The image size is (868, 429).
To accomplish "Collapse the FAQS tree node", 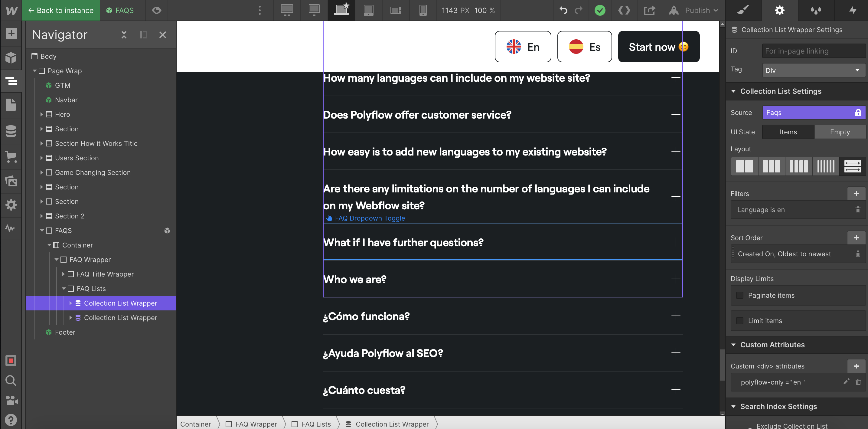I will point(41,231).
